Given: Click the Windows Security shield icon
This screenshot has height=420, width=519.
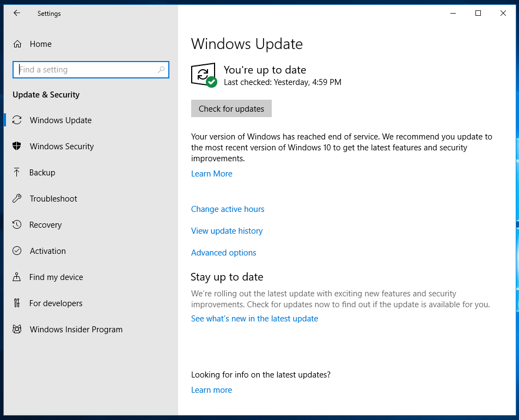Looking at the screenshot, I should tap(16, 146).
